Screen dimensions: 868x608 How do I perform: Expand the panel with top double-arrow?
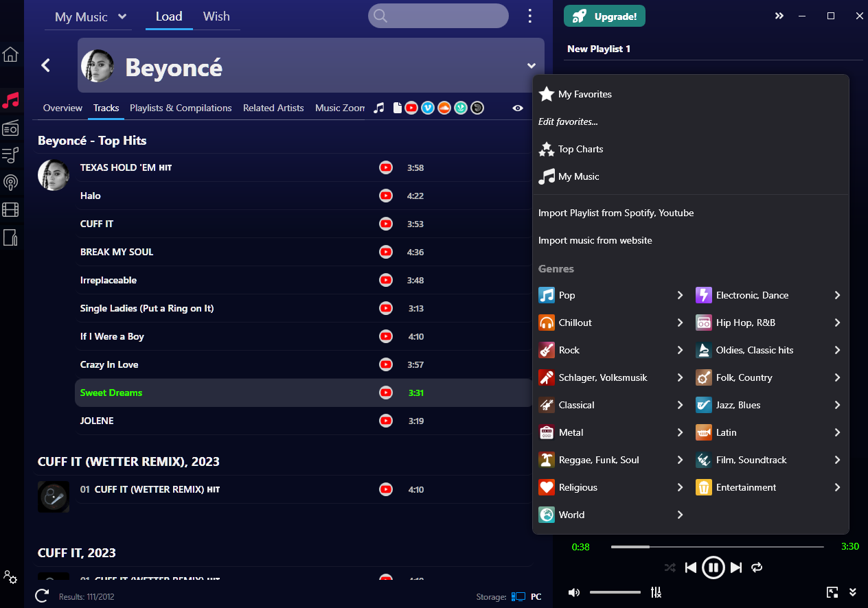[779, 16]
